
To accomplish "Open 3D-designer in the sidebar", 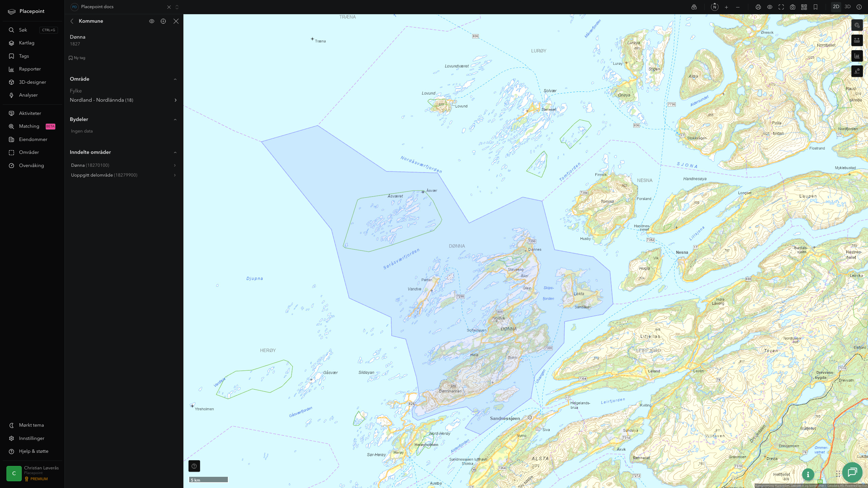I will 32,82.
